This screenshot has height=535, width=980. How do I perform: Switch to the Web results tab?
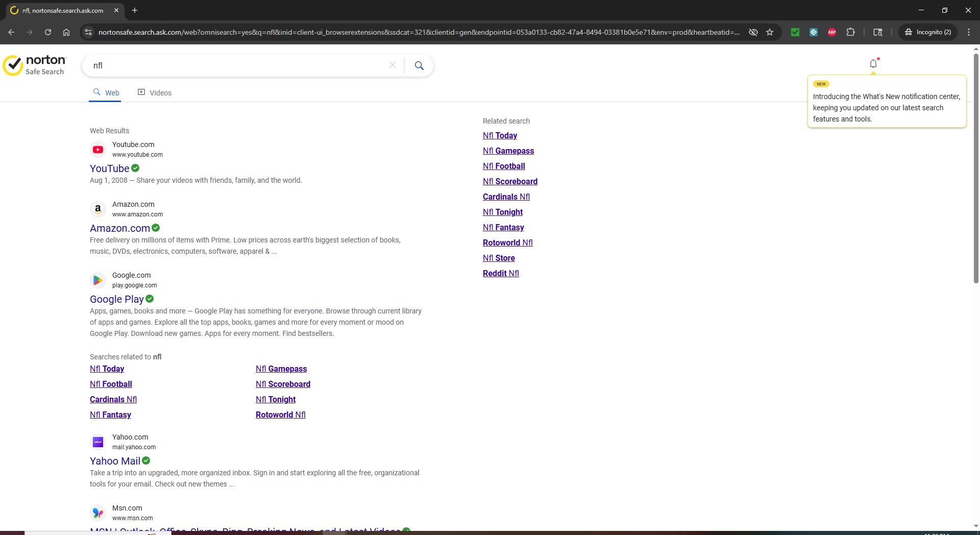[106, 92]
